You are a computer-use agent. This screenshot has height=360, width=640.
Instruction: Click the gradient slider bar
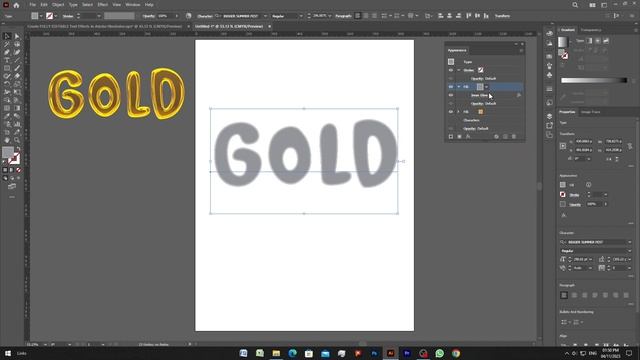pos(594,80)
